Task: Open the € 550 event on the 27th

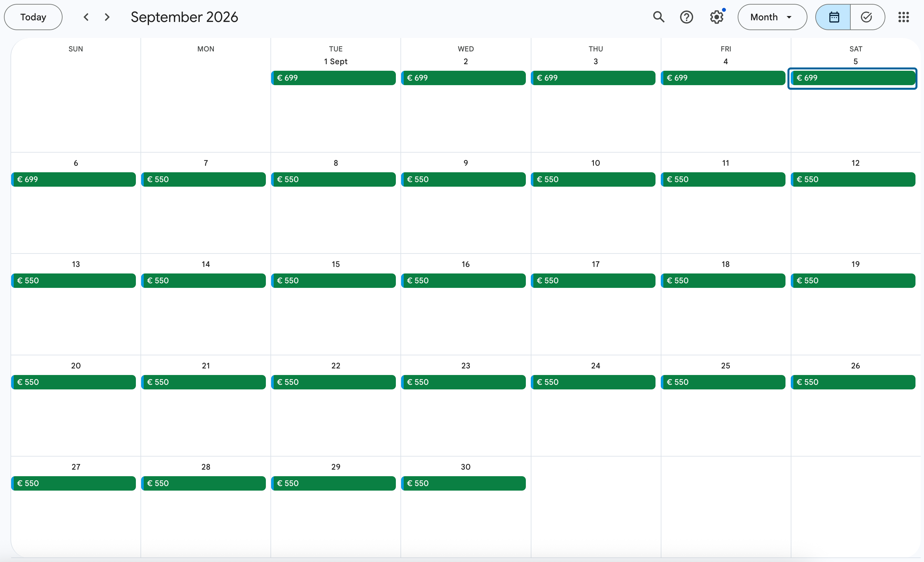Action: pos(73,483)
